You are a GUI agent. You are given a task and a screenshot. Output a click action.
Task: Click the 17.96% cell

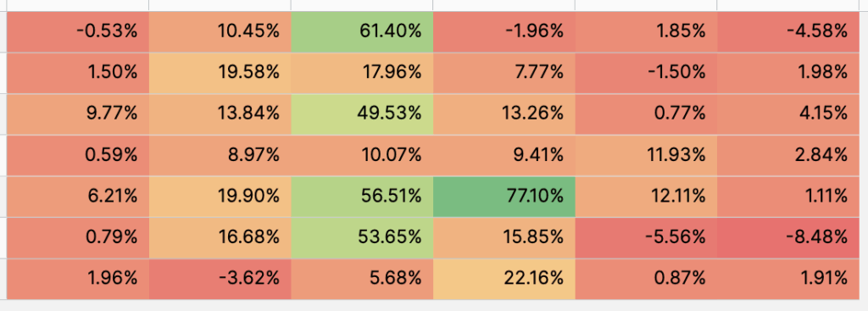(361, 73)
